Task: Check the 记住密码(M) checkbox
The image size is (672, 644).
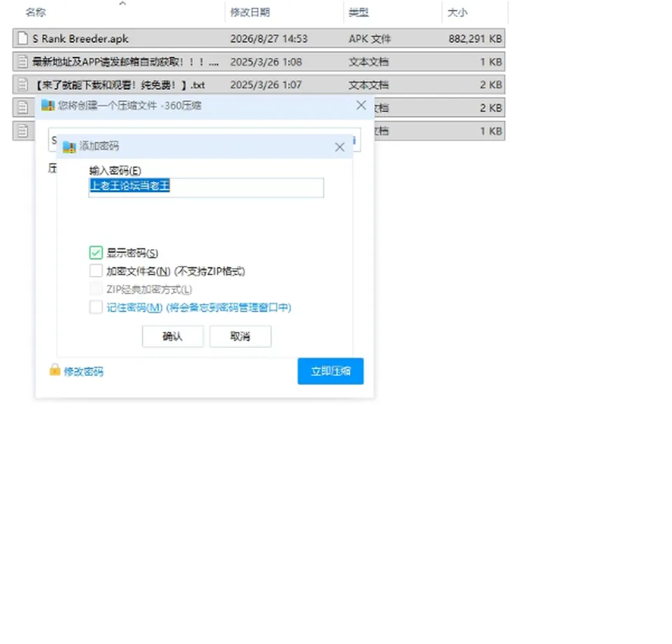Action: click(x=96, y=307)
